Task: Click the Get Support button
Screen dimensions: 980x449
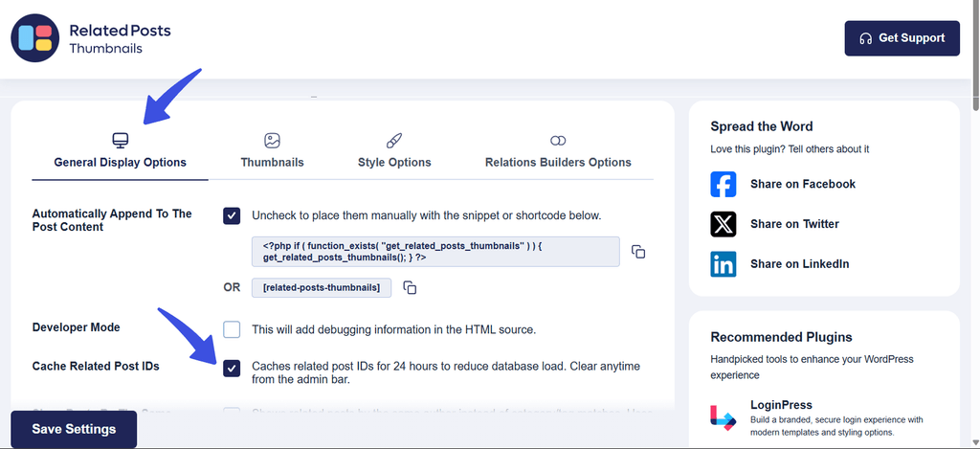Action: click(902, 38)
